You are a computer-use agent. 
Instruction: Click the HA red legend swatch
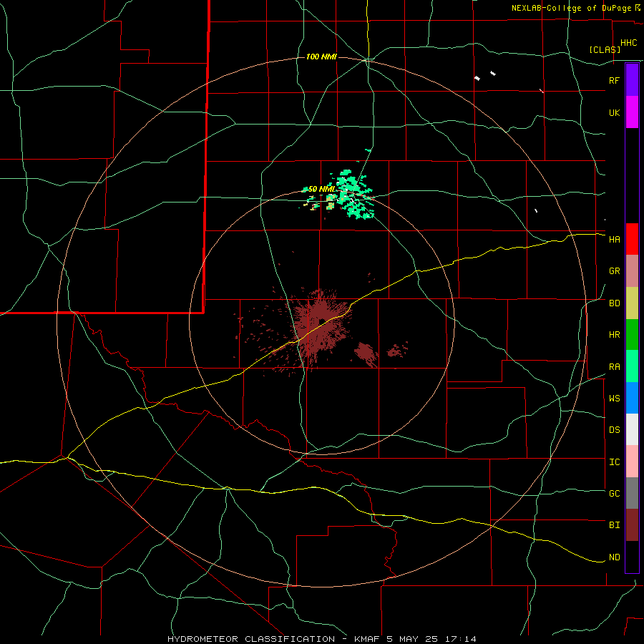[x=632, y=239]
